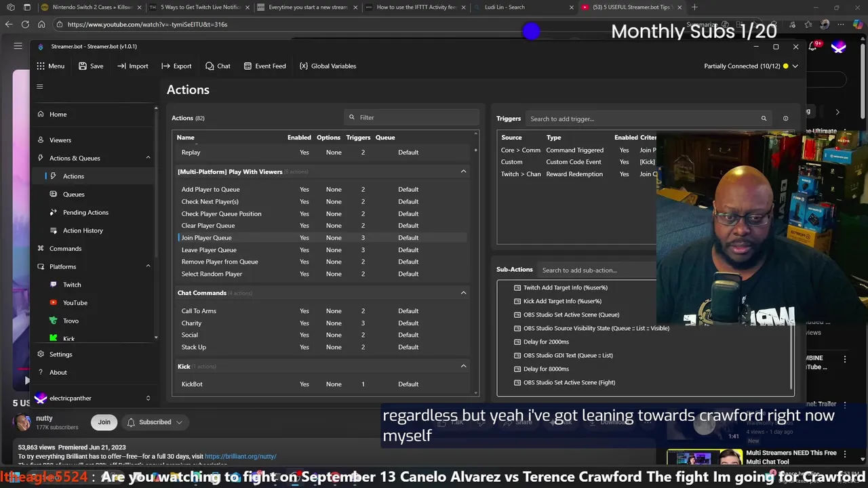Select the KickBot action
Viewport: 868px width, 488px height.
[322, 384]
